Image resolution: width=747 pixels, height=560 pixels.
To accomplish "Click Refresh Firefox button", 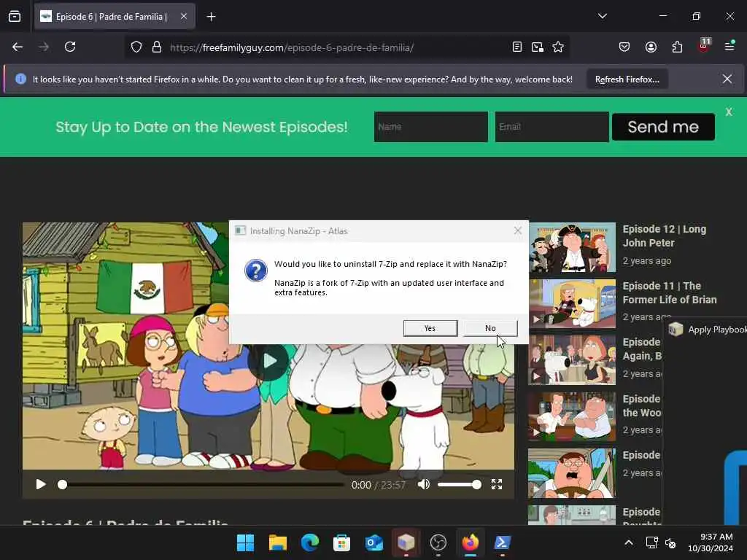I will [627, 79].
